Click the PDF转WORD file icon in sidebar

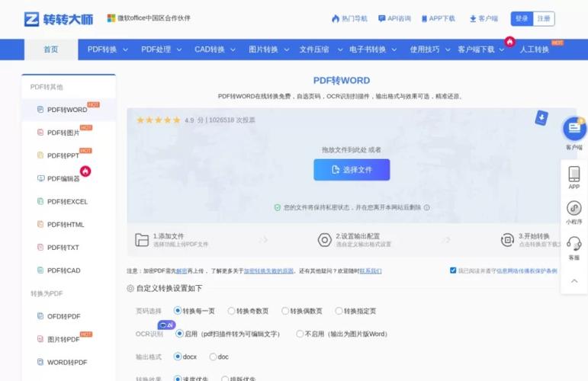click(40, 110)
